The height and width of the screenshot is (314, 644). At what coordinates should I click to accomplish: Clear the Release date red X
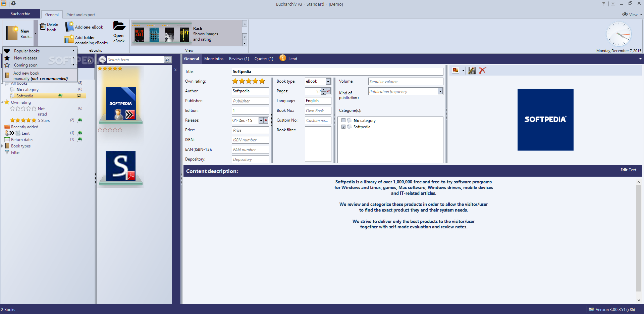pos(266,120)
